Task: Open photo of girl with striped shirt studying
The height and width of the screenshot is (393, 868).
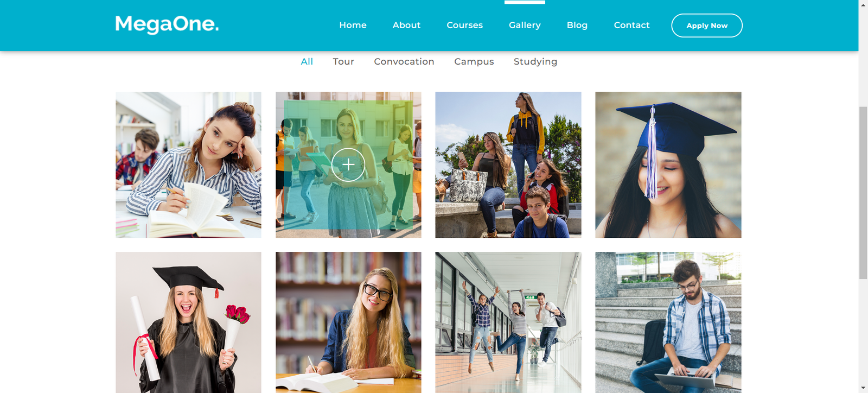Action: coord(188,164)
